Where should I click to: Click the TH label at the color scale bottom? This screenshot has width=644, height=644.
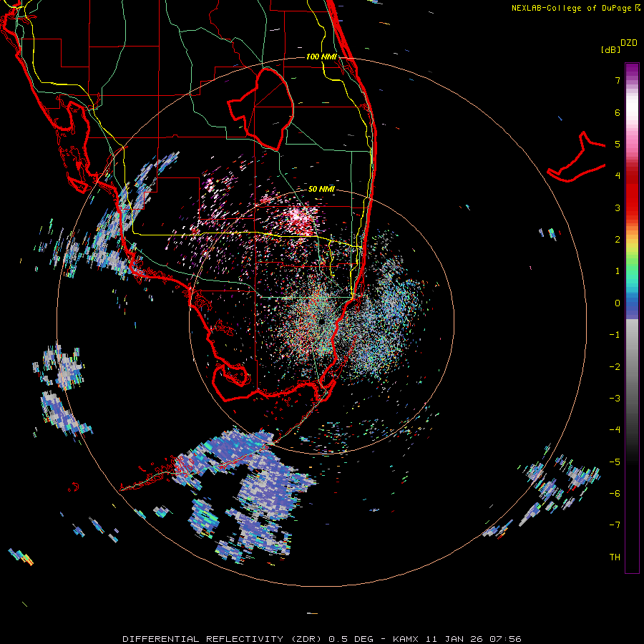coord(615,557)
